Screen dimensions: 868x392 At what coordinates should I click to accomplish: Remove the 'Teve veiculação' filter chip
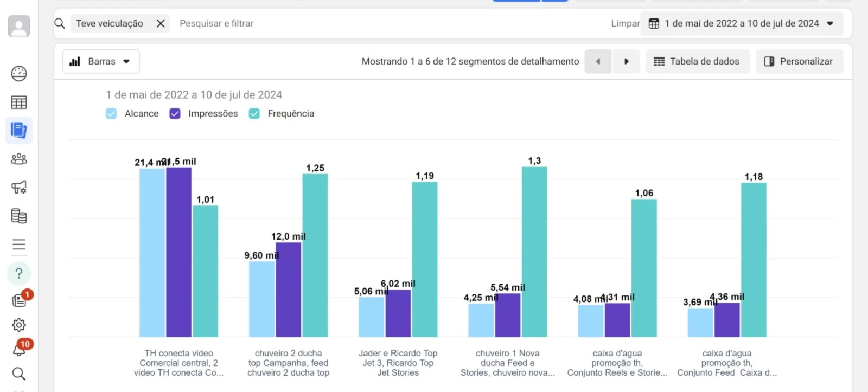click(x=161, y=23)
